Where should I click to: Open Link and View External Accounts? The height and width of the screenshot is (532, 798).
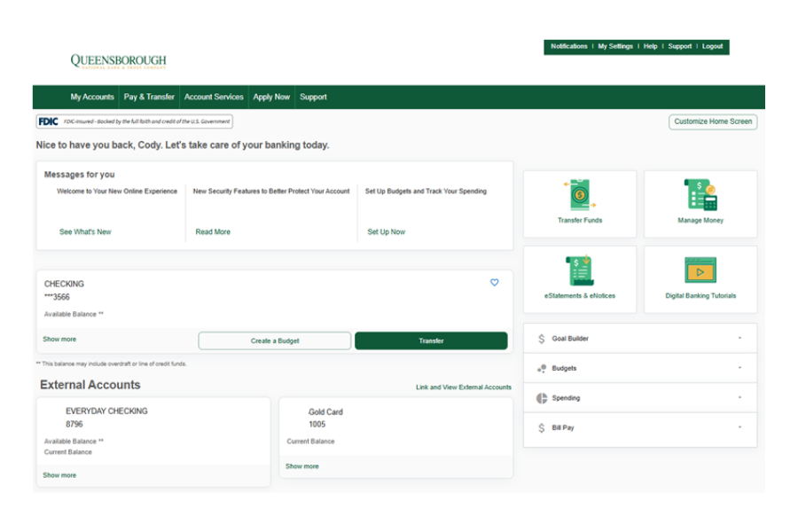(x=464, y=387)
